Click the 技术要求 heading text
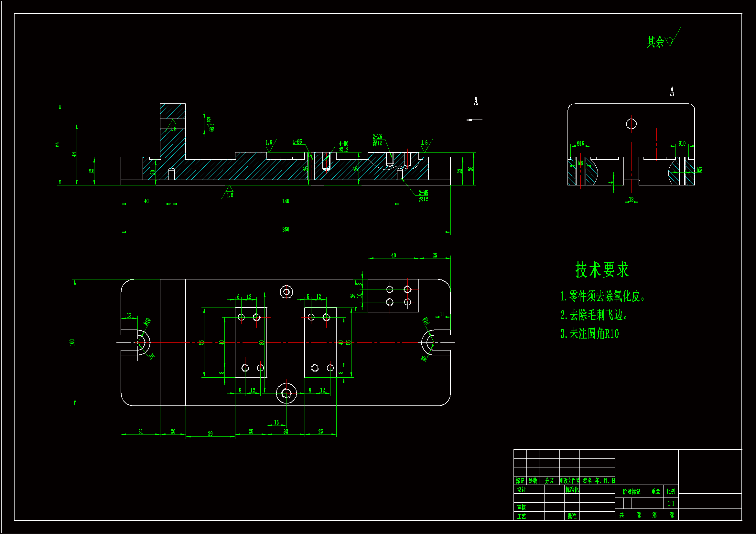The image size is (756, 534). tap(601, 270)
